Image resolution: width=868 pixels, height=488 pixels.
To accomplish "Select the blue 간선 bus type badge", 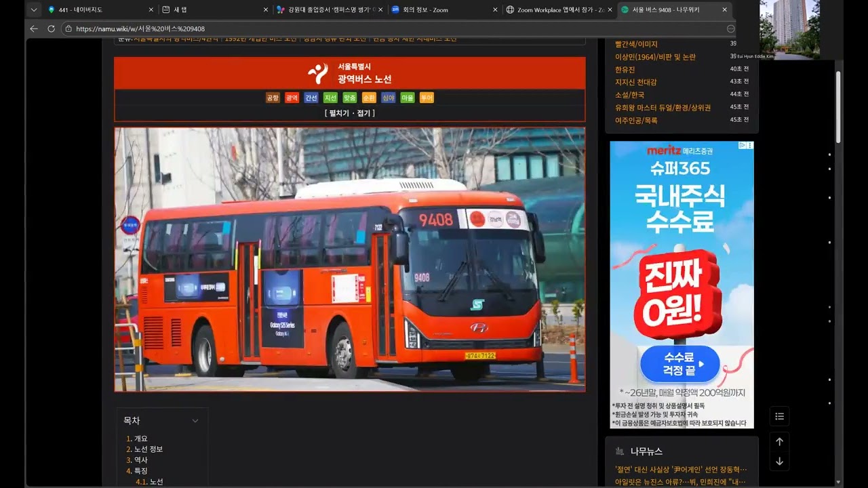I will coord(311,98).
